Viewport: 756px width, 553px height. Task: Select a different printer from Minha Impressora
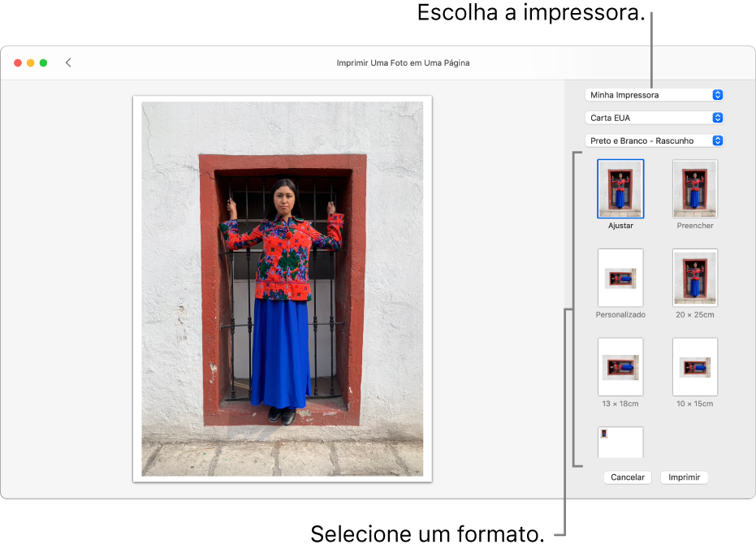pyautogui.click(x=654, y=94)
